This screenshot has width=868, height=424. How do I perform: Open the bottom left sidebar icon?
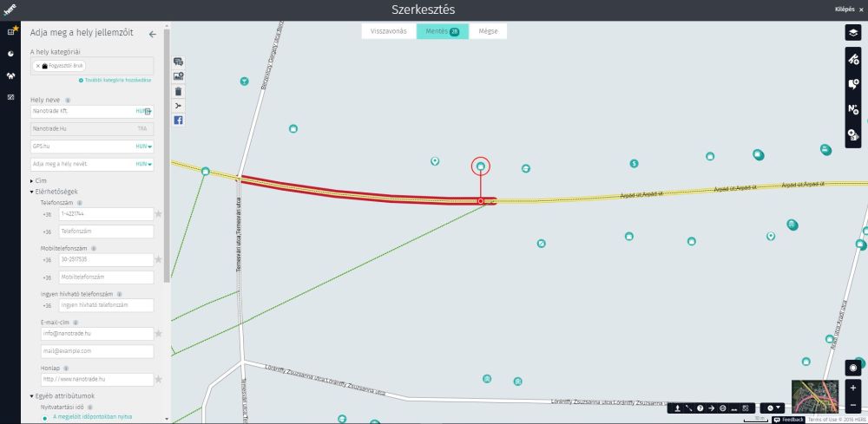(x=10, y=97)
